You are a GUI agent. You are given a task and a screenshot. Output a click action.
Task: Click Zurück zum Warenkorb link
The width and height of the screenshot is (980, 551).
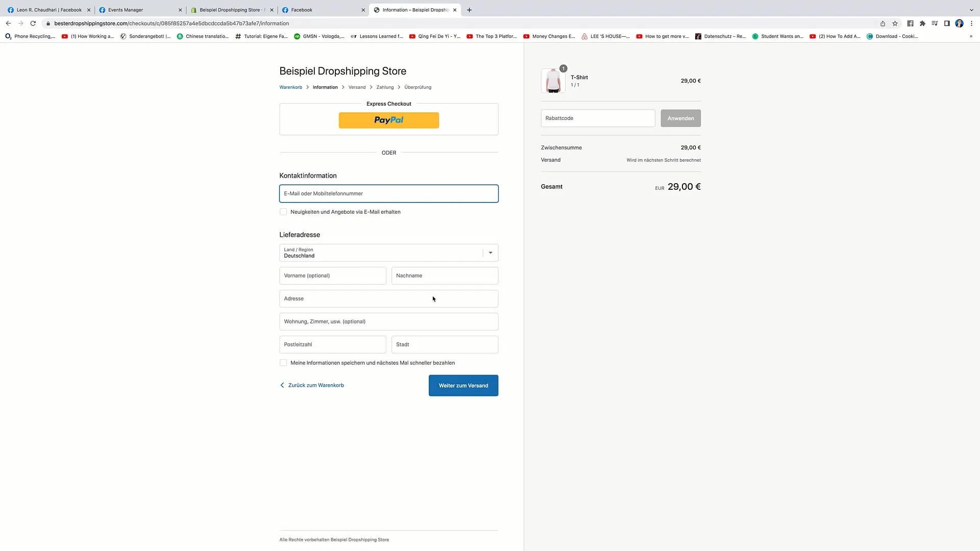point(312,385)
